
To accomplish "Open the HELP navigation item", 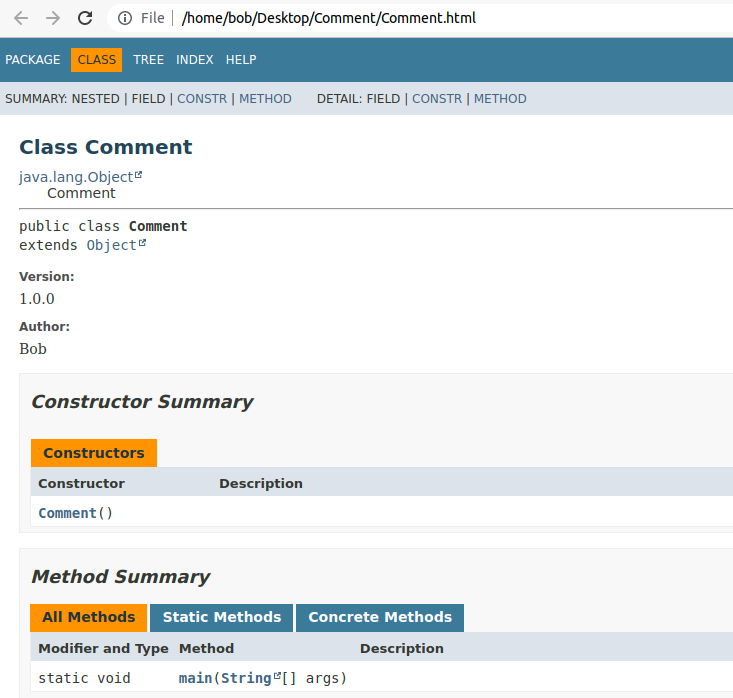I will (x=241, y=60).
